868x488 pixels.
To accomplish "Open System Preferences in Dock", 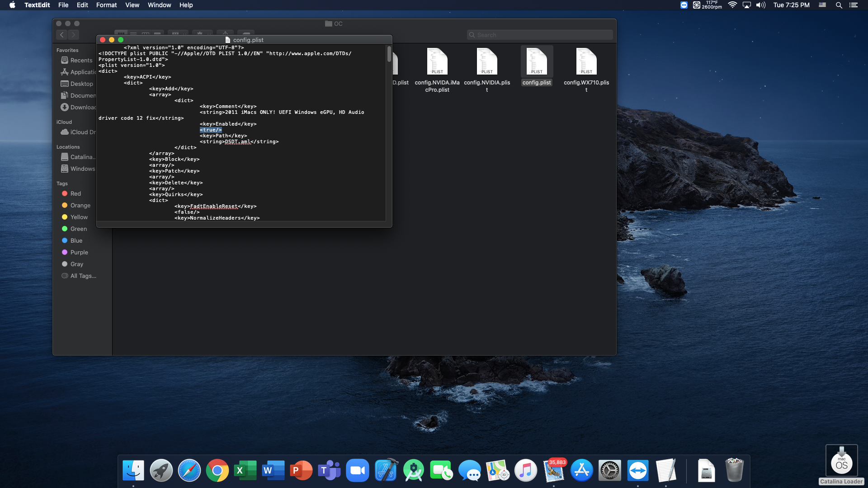I will (x=610, y=471).
